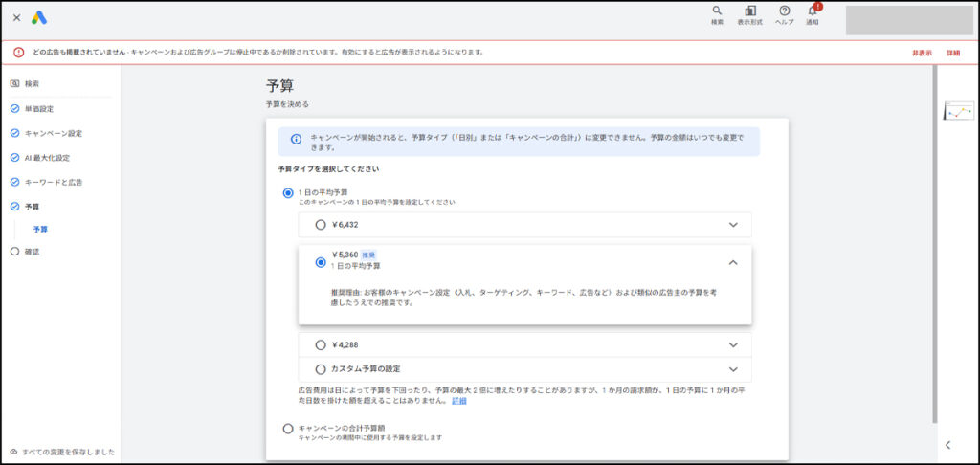Click the checkmark icon beside 単価設定
The height and width of the screenshot is (465, 980).
(x=15, y=109)
